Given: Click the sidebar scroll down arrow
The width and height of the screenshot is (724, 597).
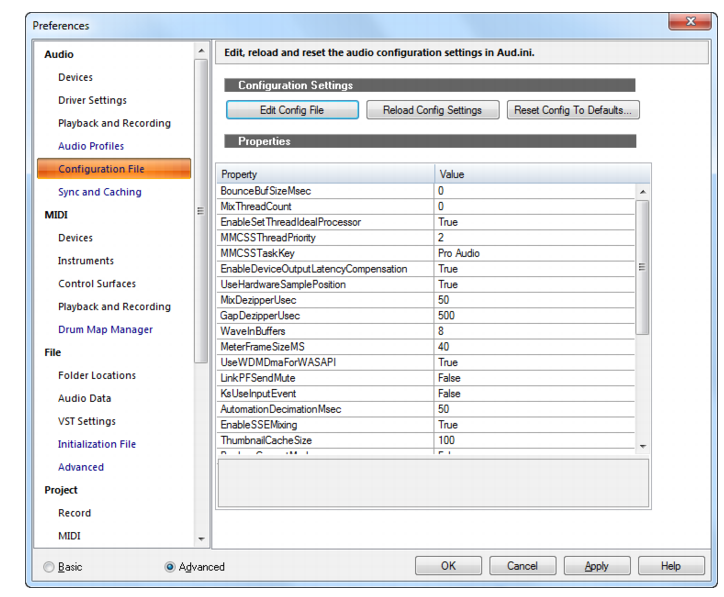Looking at the screenshot, I should click(201, 539).
